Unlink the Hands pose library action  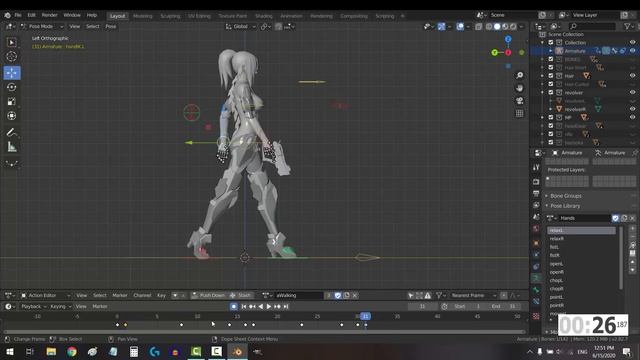[632, 218]
